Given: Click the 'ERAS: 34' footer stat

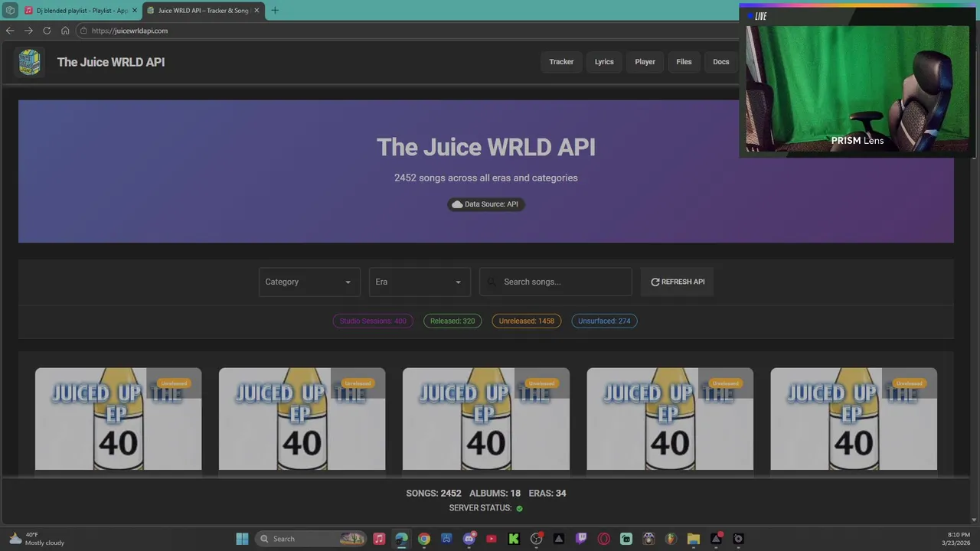Looking at the screenshot, I should pos(547,494).
